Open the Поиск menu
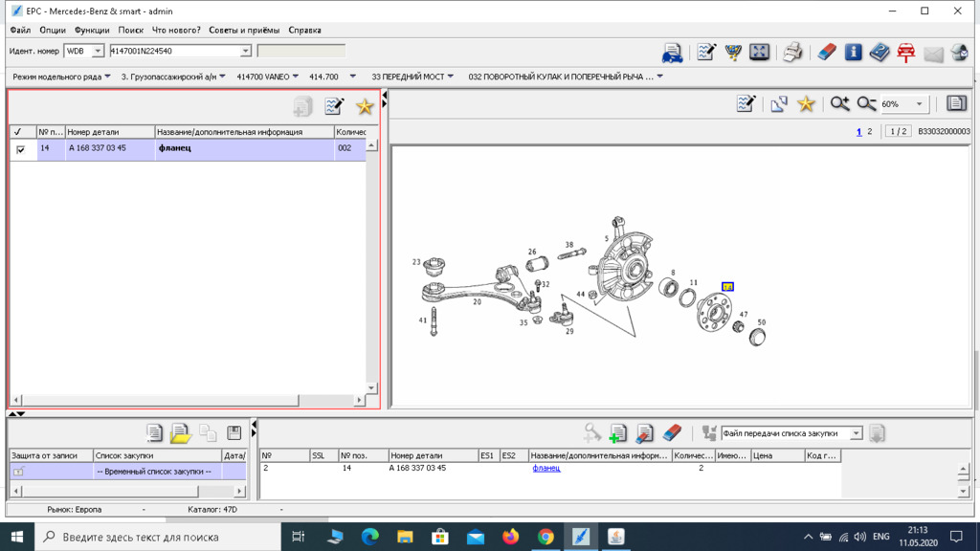The image size is (980, 551). point(130,30)
